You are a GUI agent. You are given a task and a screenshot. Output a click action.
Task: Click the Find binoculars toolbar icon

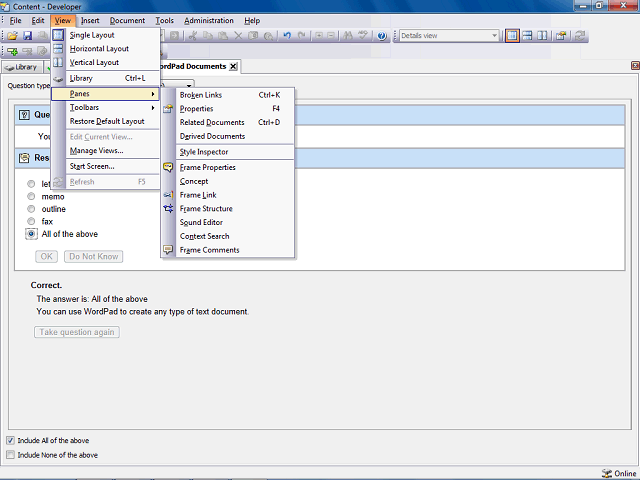coord(348,36)
